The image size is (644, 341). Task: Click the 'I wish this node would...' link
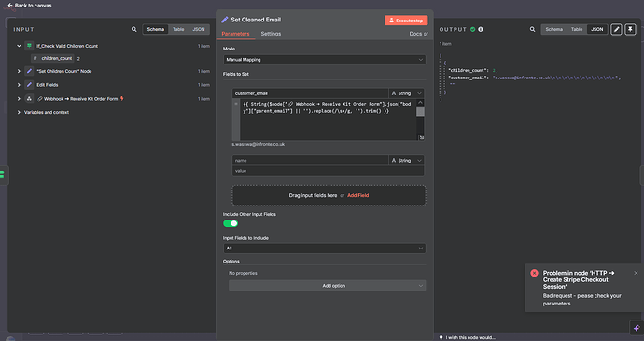point(470,337)
